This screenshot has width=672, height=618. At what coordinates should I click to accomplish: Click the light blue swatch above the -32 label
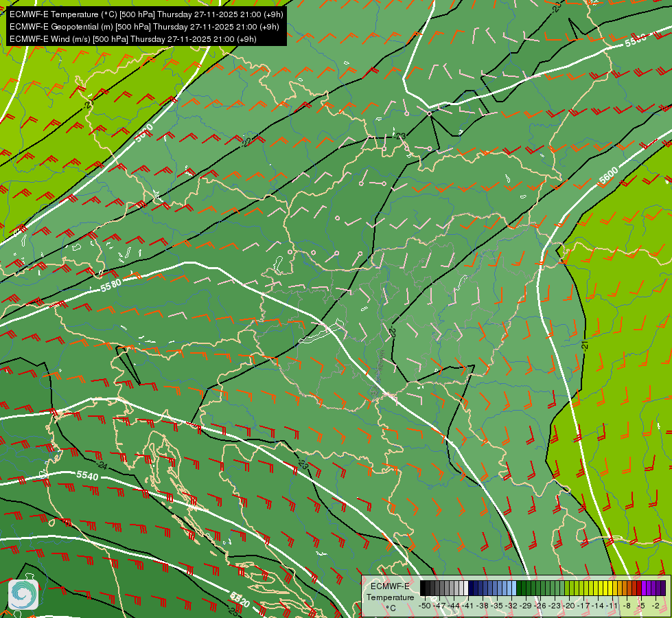[514, 588]
